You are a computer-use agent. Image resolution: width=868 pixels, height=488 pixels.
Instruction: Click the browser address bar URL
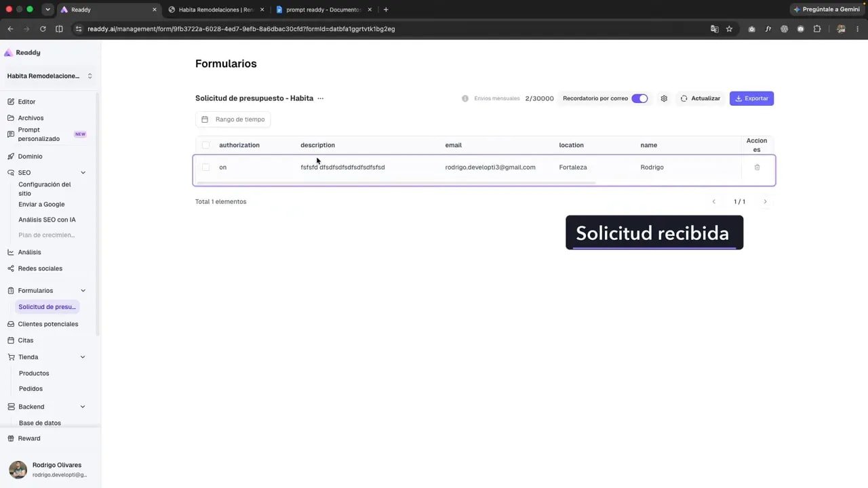pyautogui.click(x=241, y=29)
